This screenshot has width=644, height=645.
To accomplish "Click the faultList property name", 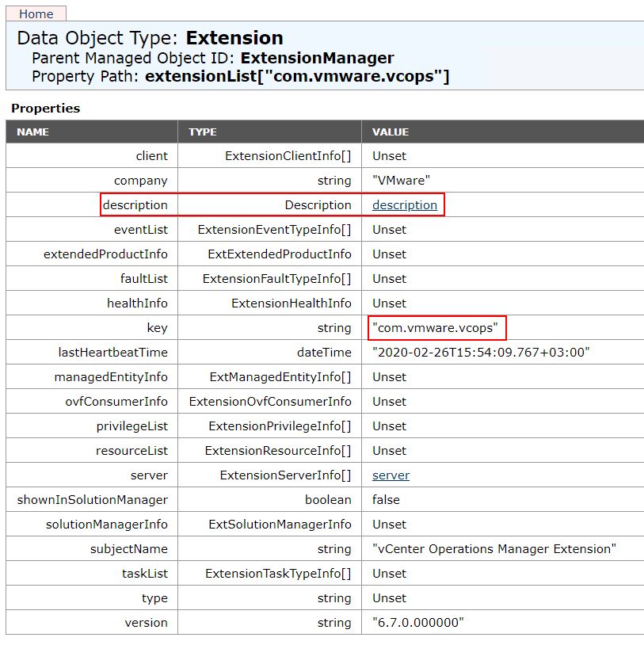I will (144, 278).
